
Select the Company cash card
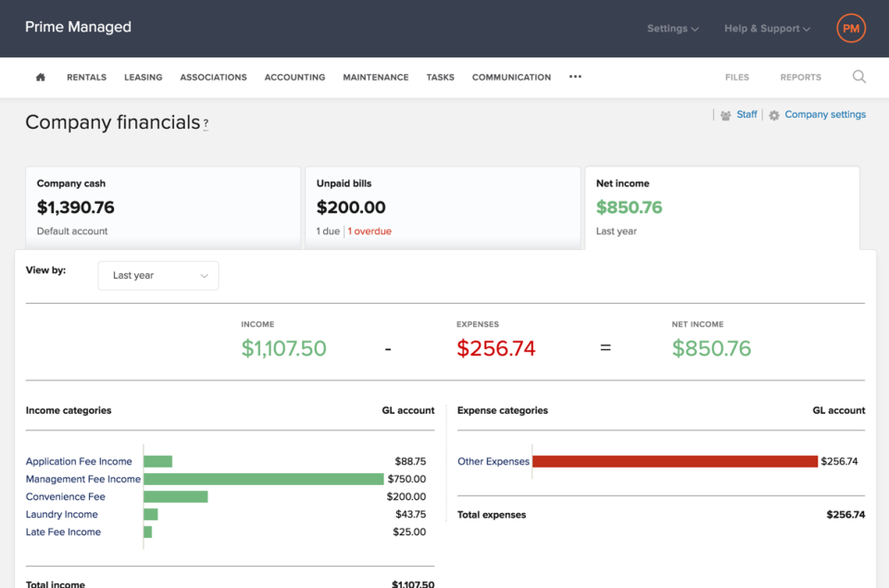tap(163, 207)
